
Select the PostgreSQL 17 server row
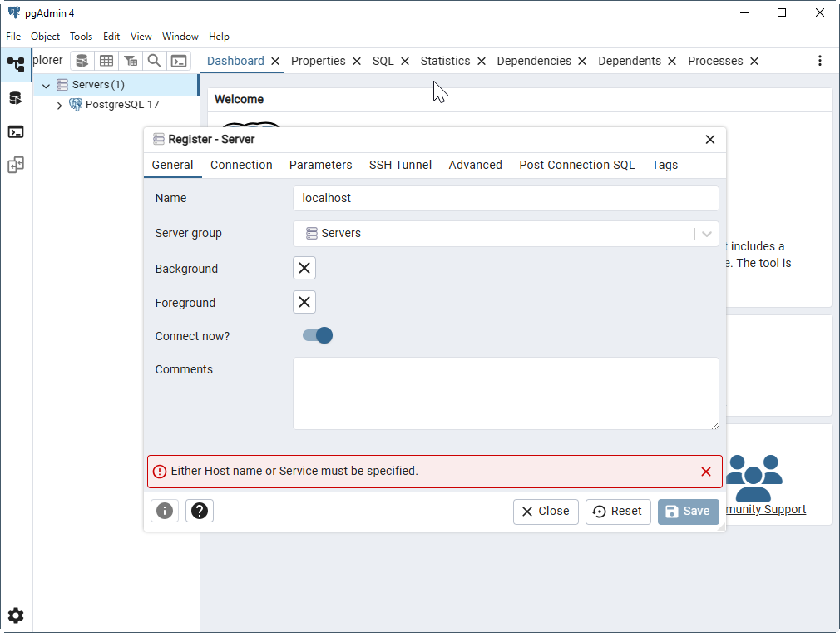pyautogui.click(x=116, y=105)
